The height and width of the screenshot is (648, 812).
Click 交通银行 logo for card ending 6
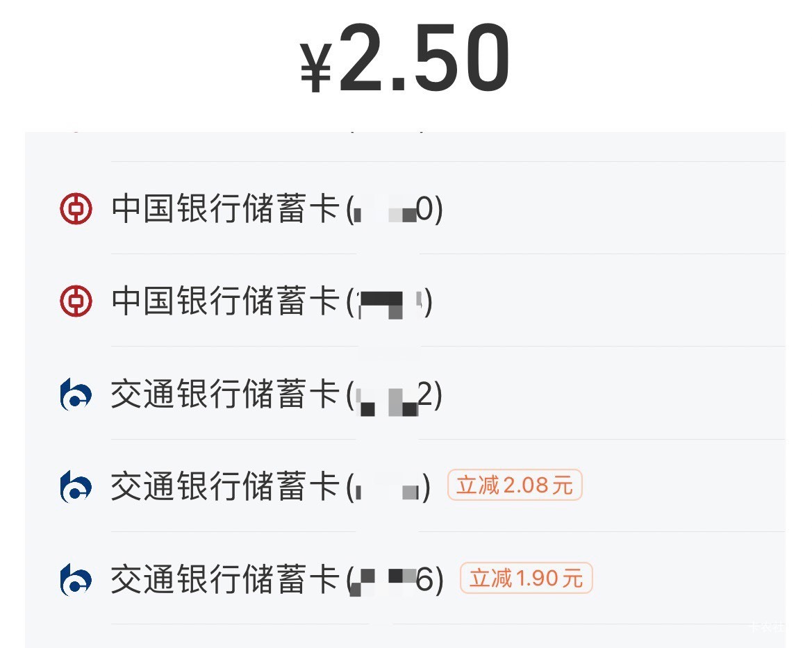pyautogui.click(x=76, y=579)
